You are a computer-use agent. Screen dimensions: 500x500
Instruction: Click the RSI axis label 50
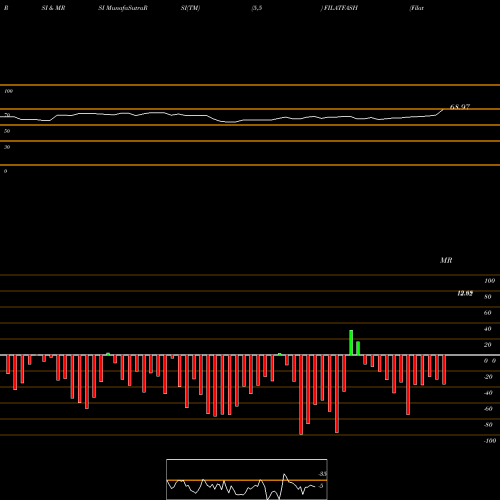(7, 131)
